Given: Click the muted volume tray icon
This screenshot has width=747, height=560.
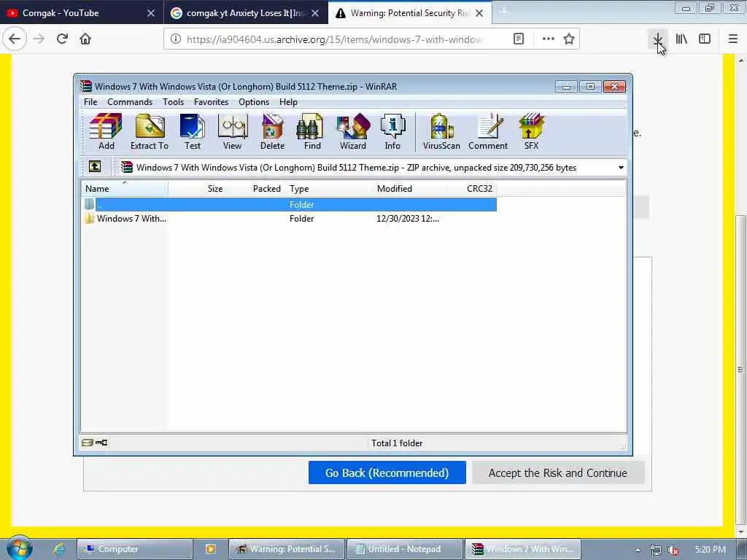Looking at the screenshot, I should point(673,550).
